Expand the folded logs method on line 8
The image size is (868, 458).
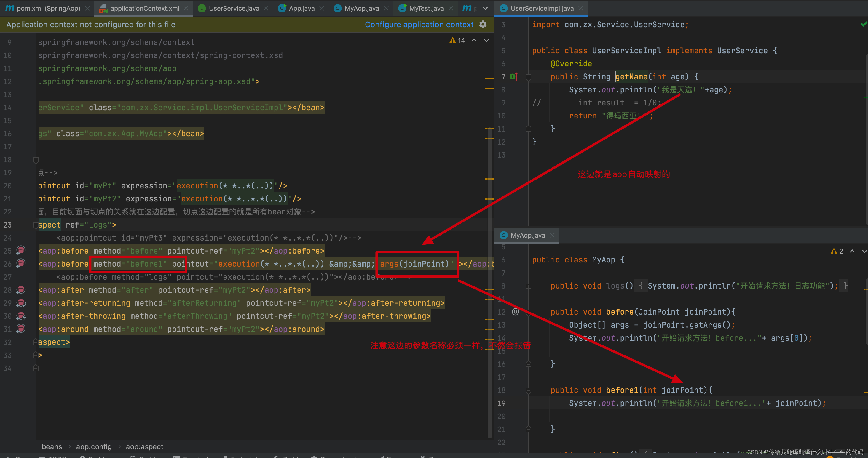(528, 286)
